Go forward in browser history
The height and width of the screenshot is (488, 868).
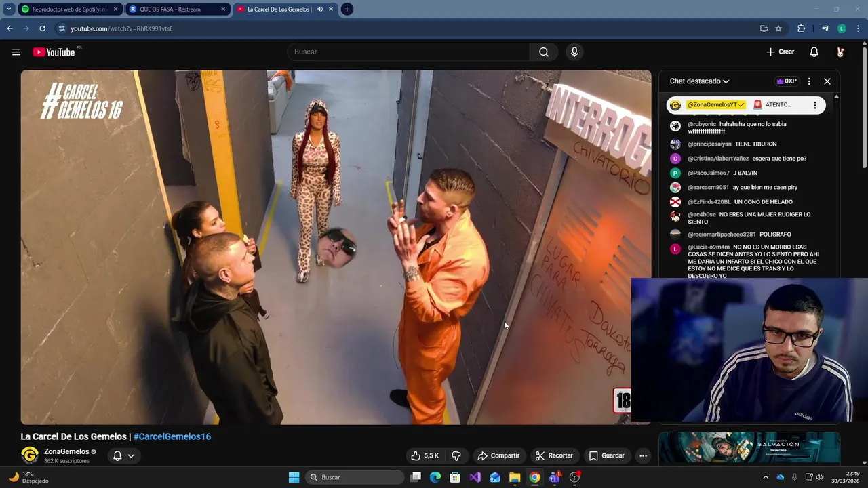pos(26,28)
